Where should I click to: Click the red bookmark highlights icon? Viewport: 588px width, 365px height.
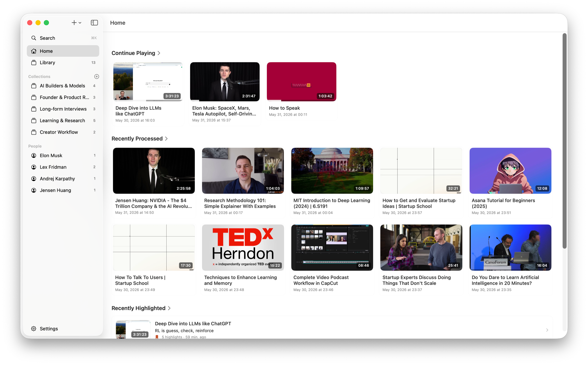(157, 337)
